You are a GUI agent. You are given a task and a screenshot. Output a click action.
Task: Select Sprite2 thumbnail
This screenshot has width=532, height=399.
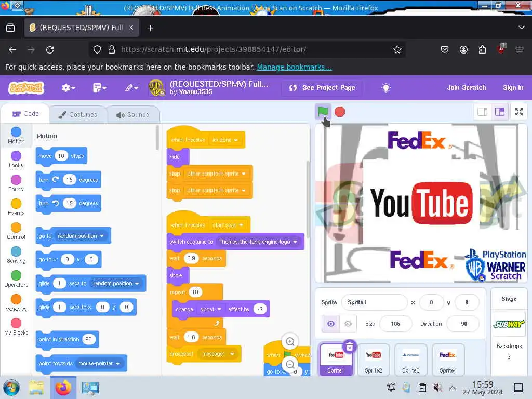point(373,360)
